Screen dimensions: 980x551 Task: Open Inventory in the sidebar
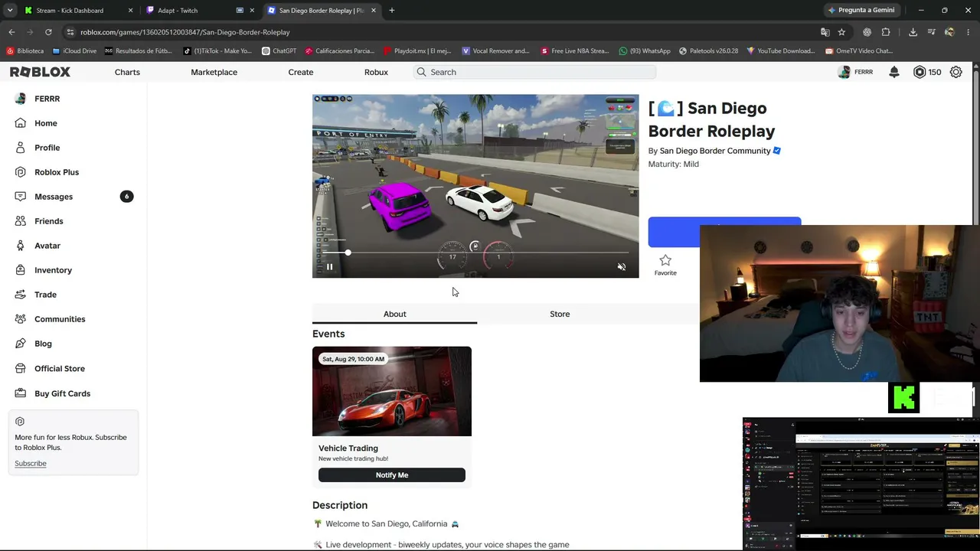(53, 270)
